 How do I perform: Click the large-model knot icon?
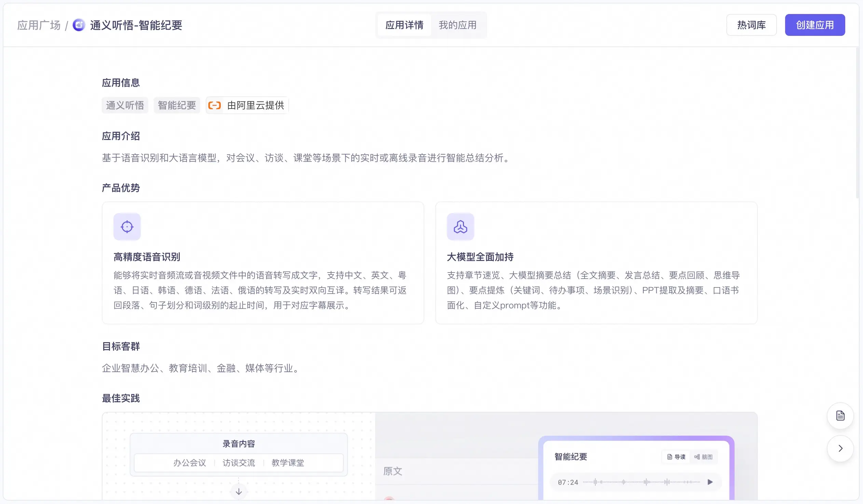click(460, 227)
